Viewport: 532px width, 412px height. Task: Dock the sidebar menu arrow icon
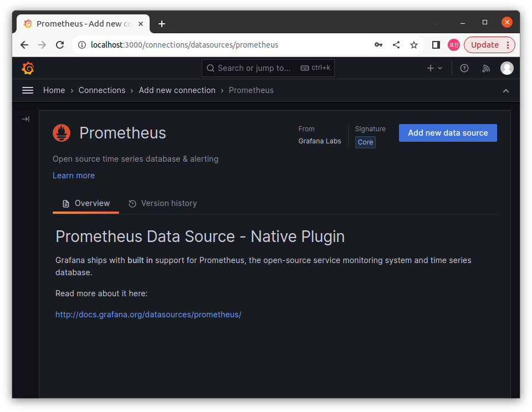point(25,119)
